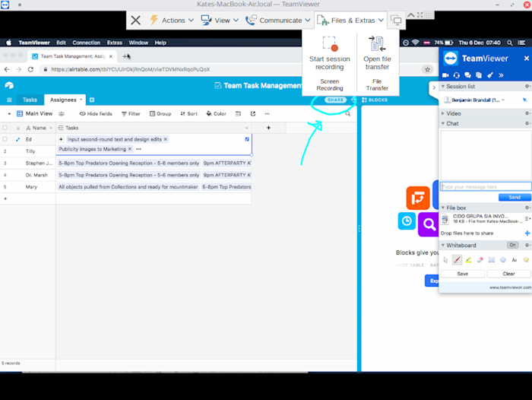The image size is (532, 400).
Task: Add a new field with the plus column header
Action: (x=268, y=128)
